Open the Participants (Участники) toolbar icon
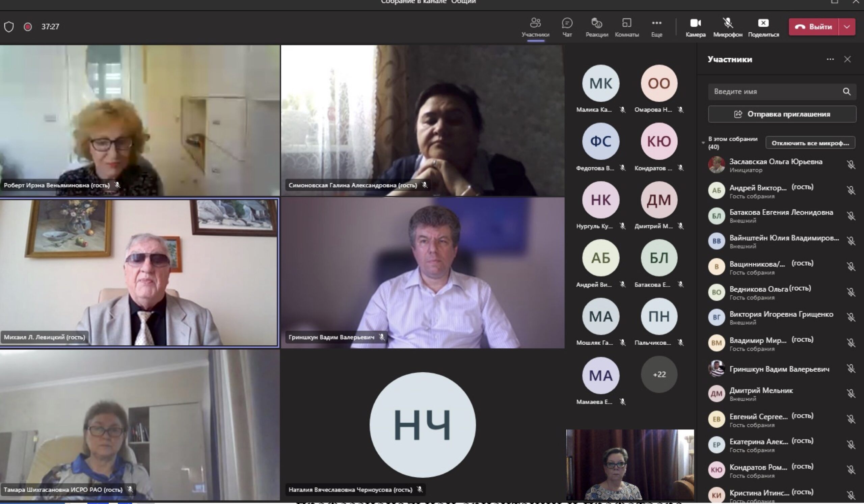 (x=535, y=23)
